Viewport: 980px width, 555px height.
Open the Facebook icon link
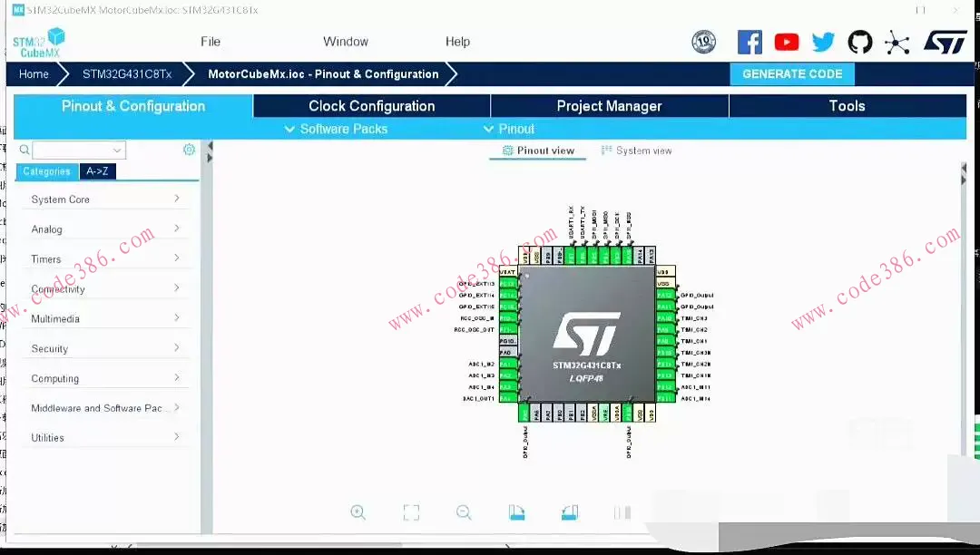tap(750, 42)
